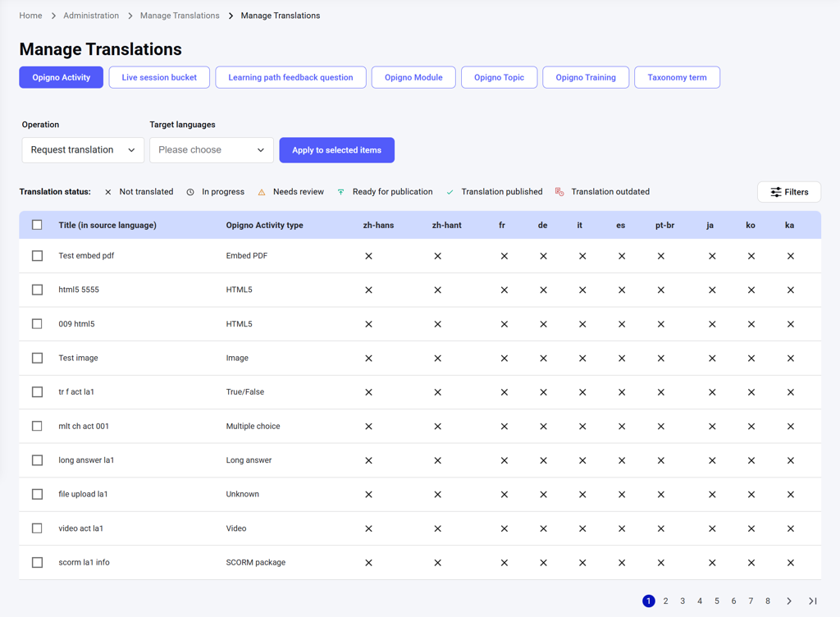
Task: Select the html5 5555 row checkbox
Action: point(37,290)
